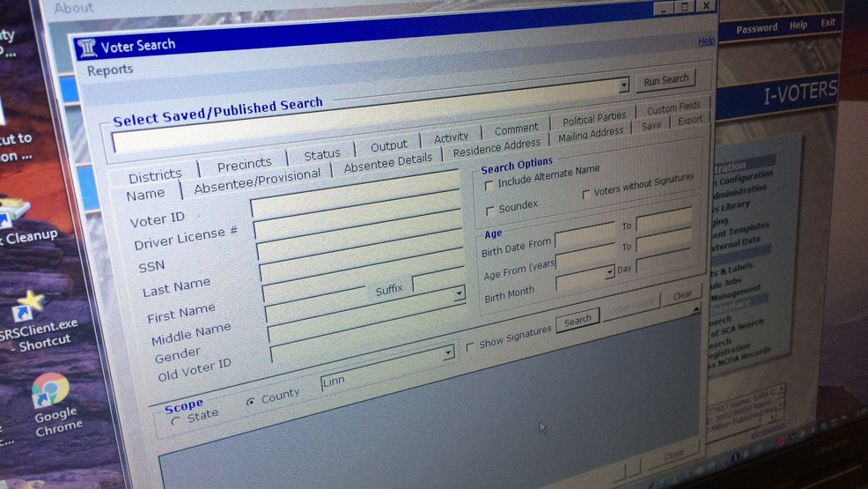Click the Run Search button
Screen dimensions: 868x489
point(666,80)
